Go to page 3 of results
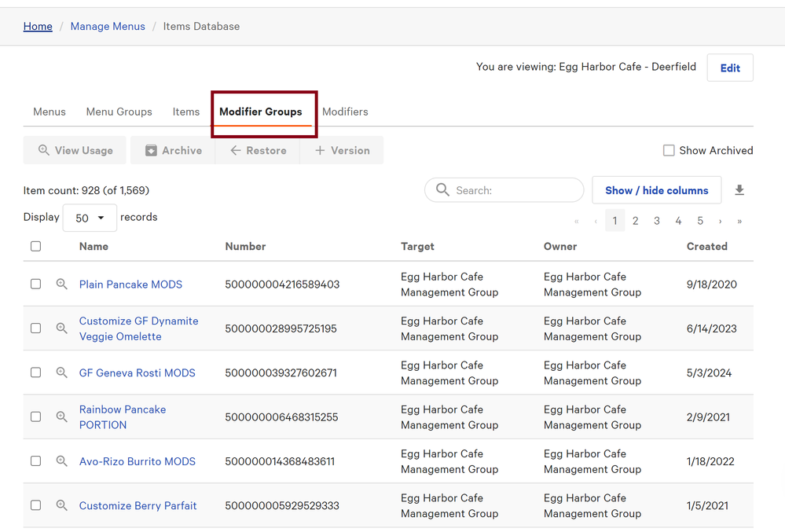 click(x=657, y=222)
